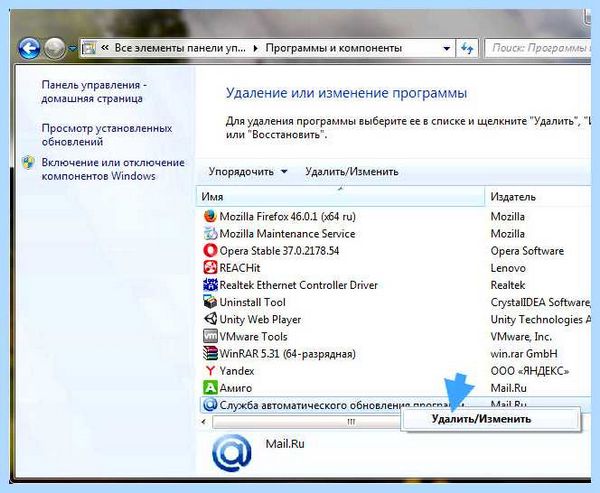The height and width of the screenshot is (493, 600).
Task: Click publisher 'Mail.Ru' in Амиго row
Action: [x=509, y=388]
